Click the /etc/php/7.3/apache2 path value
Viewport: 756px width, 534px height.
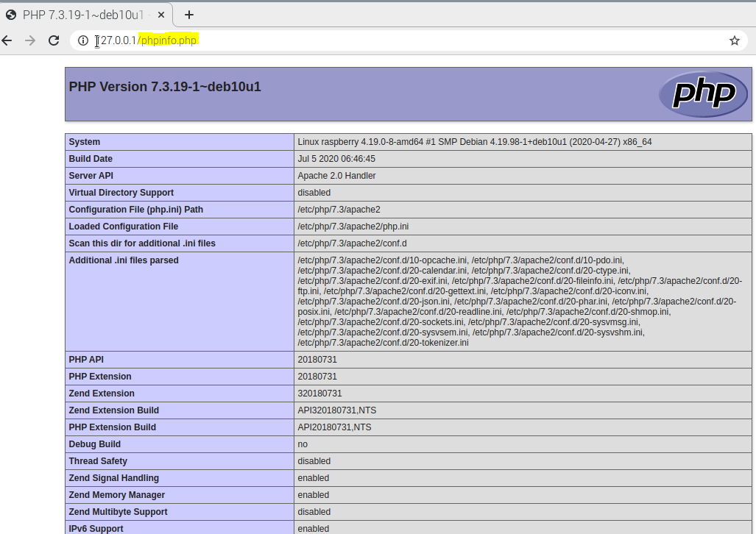(339, 209)
